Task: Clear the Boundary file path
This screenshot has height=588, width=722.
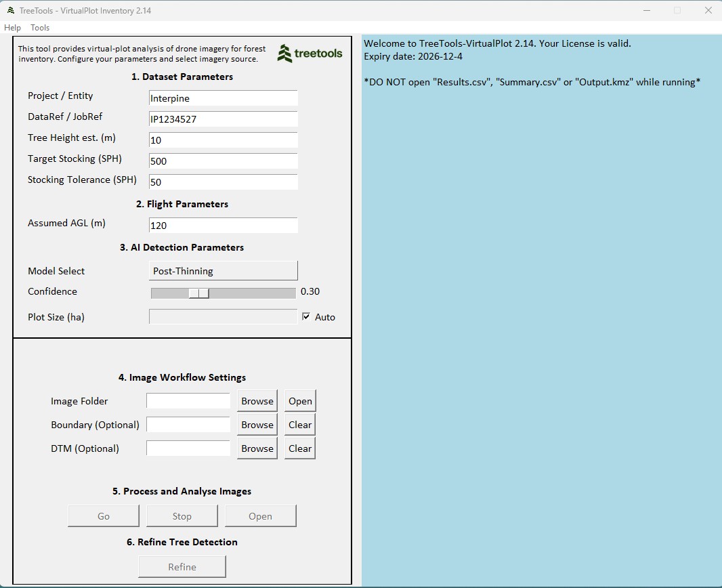Action: point(300,425)
